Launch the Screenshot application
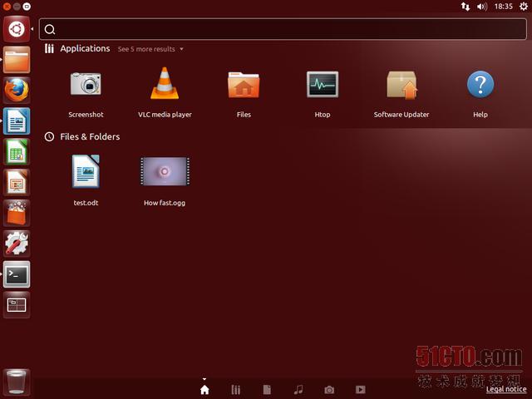This screenshot has width=532, height=399. pyautogui.click(x=86, y=93)
